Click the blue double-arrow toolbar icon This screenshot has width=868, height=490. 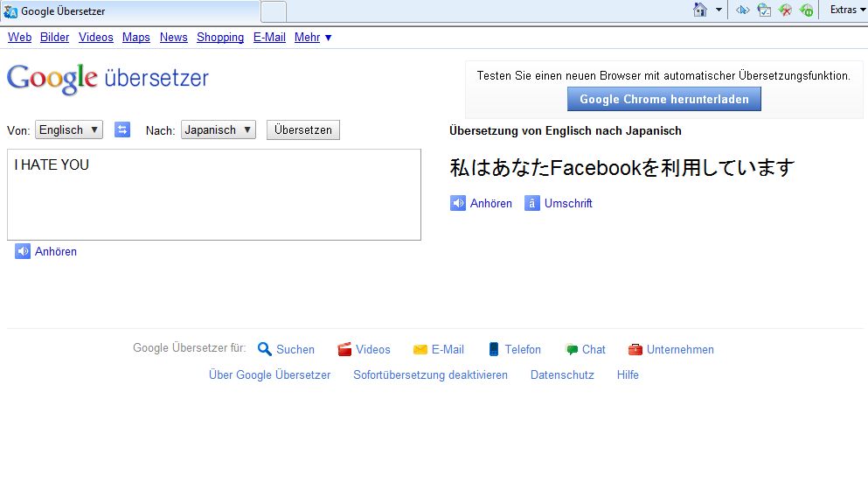tap(743, 10)
